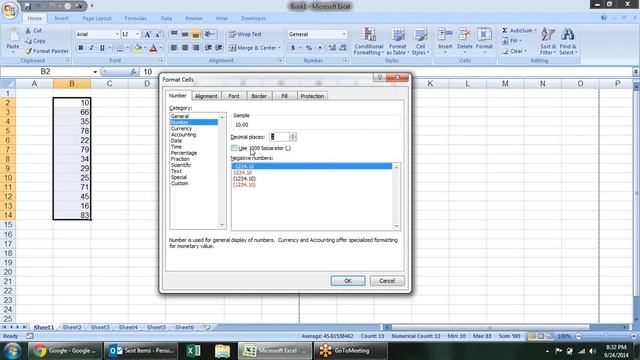Expand the Alignment group dialog launcher

[280, 60]
